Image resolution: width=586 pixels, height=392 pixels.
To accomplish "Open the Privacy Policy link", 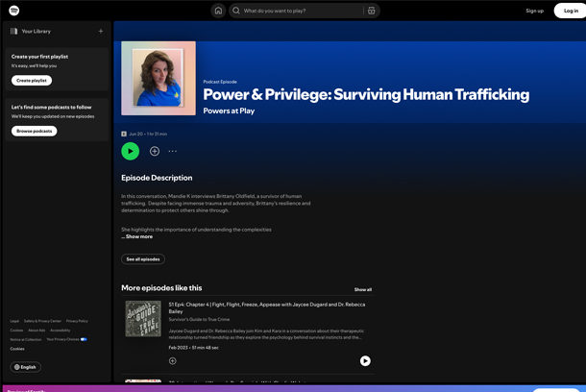I will (77, 321).
